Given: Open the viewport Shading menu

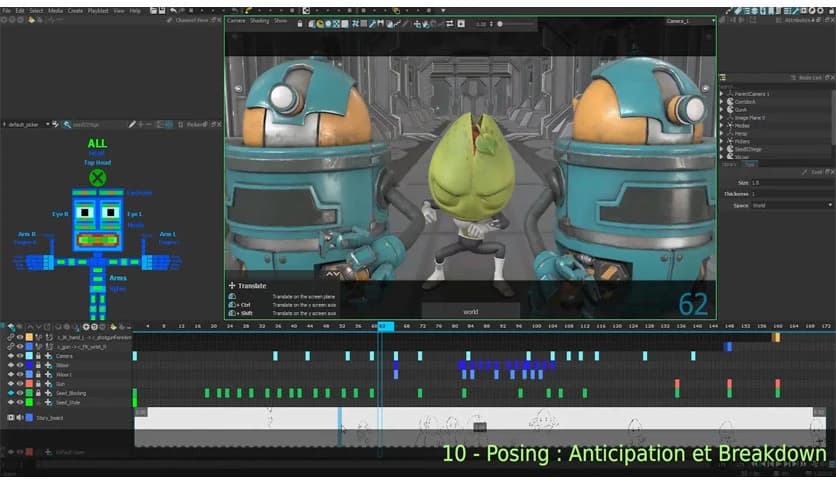Looking at the screenshot, I should (x=260, y=21).
